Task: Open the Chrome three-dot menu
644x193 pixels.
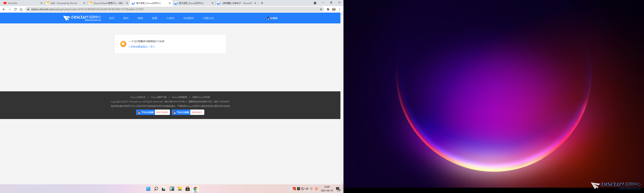Action: (x=340, y=9)
